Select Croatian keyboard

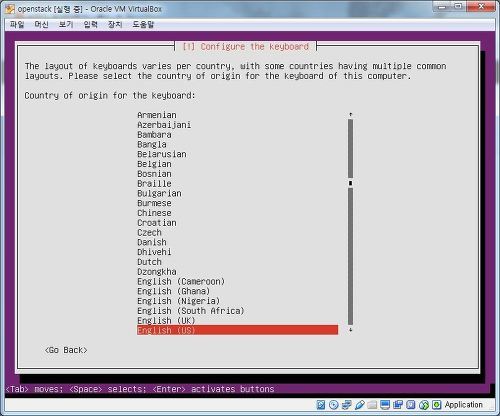tap(157, 223)
